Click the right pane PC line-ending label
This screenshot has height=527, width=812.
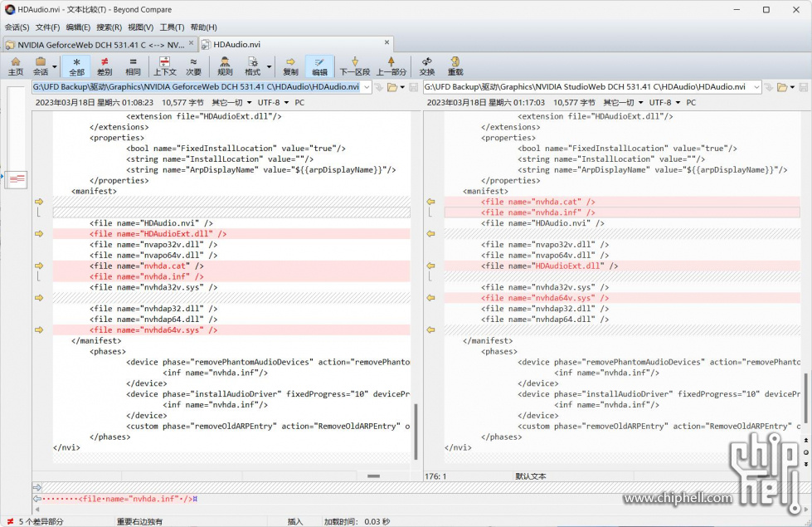[691, 103]
